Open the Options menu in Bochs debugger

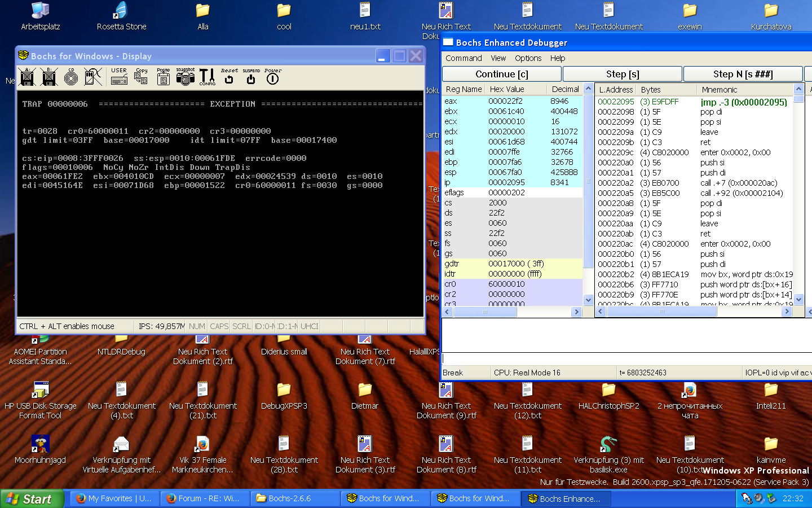(x=528, y=58)
